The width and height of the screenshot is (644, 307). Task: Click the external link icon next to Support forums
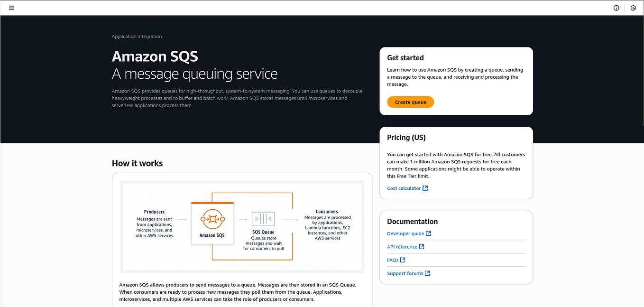427,273
